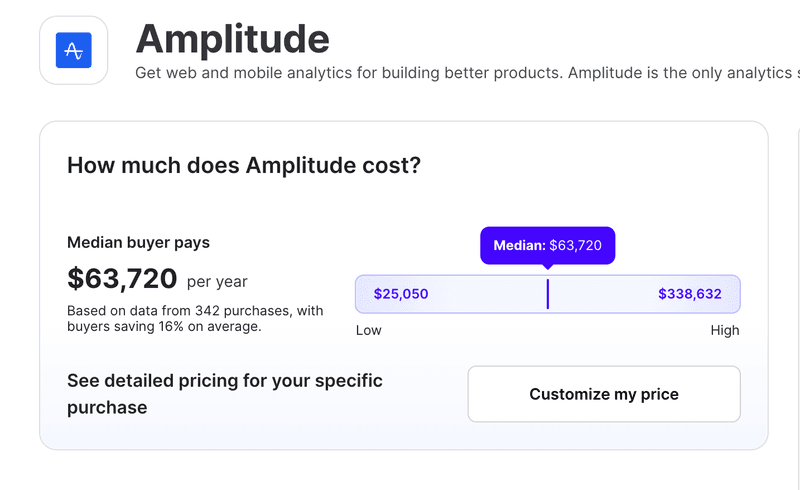Viewport: 800px width, 490px height.
Task: Click the $63,720 median price figure
Action: point(122,278)
